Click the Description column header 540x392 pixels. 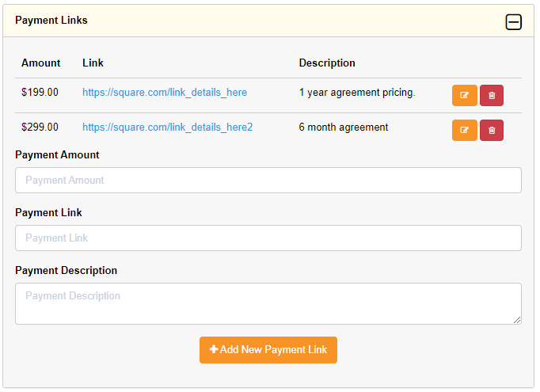[x=327, y=63]
